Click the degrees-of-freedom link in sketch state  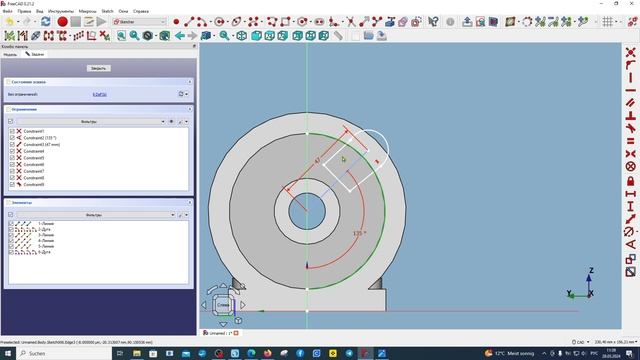coord(100,94)
